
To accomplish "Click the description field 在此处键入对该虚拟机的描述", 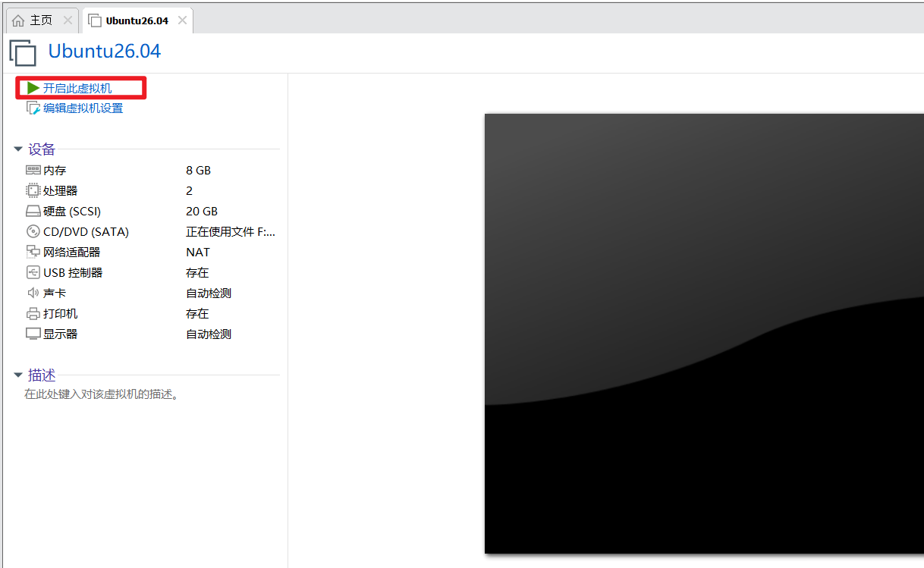I will click(x=102, y=394).
